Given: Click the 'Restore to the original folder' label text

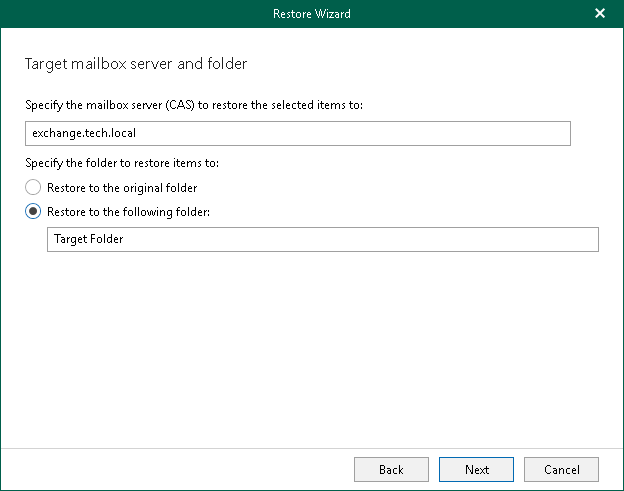Looking at the screenshot, I should click(x=122, y=188).
